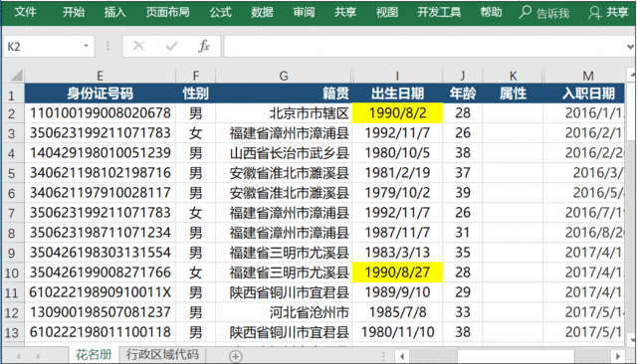Add a new sheet with plus icon
This screenshot has height=364, width=637.
pyautogui.click(x=236, y=356)
